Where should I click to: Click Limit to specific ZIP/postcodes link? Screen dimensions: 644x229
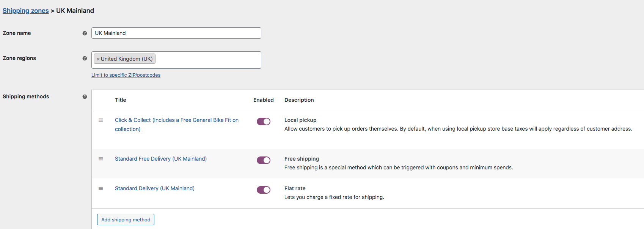coord(126,75)
